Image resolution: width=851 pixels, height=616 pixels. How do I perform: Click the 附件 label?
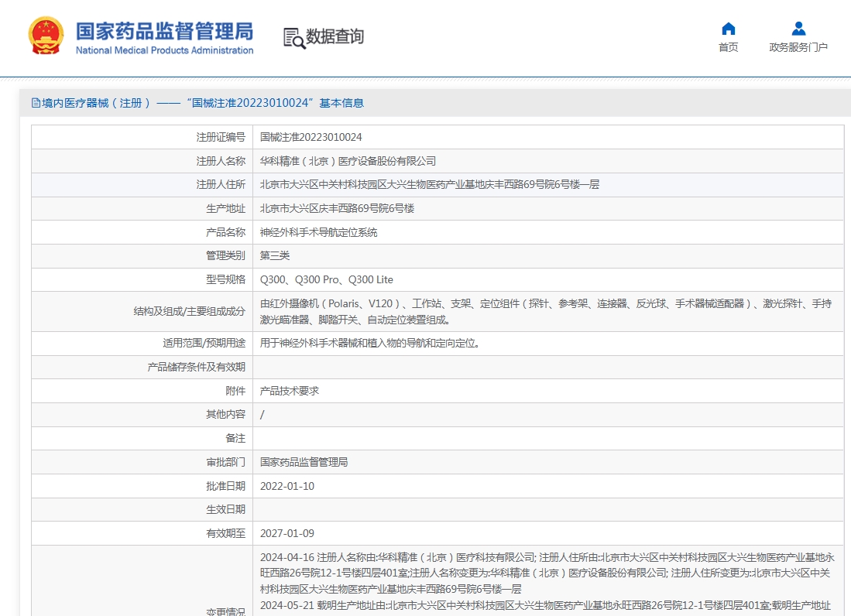point(235,391)
